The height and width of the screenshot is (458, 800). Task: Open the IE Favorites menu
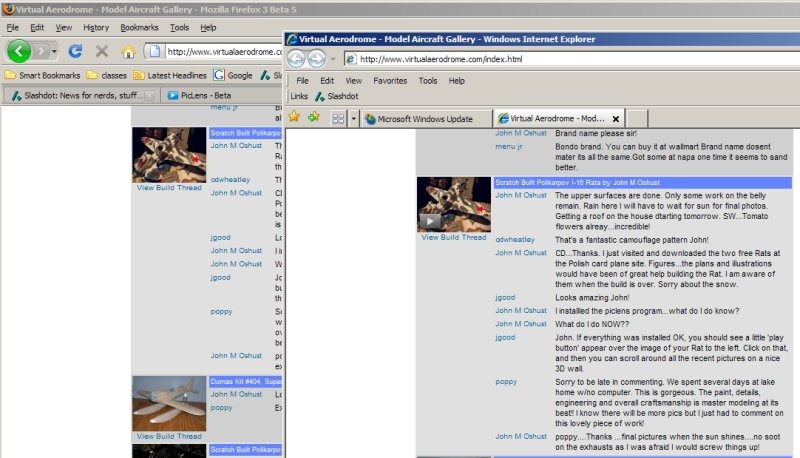click(x=390, y=81)
